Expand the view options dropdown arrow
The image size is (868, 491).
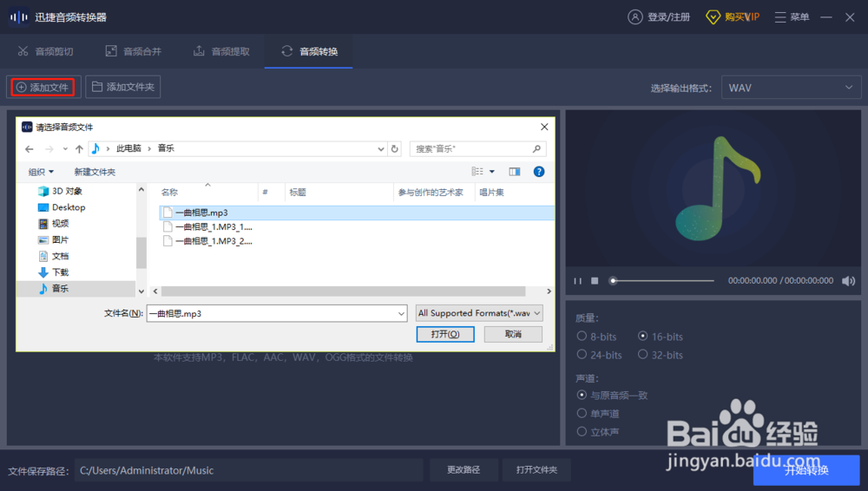click(x=491, y=172)
